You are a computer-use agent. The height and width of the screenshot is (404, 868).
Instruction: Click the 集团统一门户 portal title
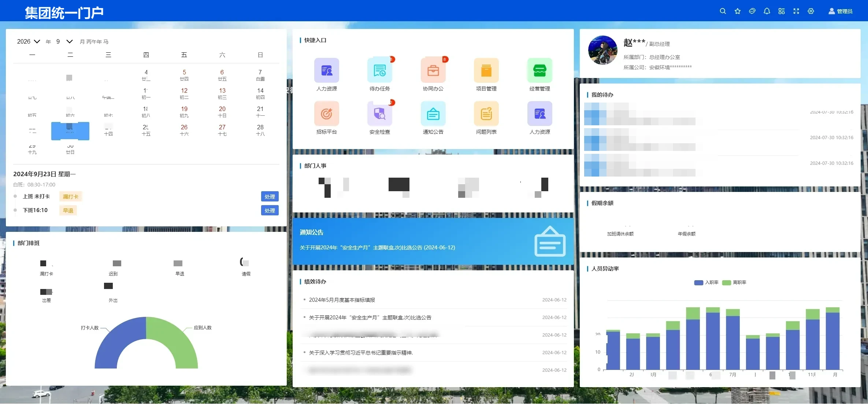(64, 13)
